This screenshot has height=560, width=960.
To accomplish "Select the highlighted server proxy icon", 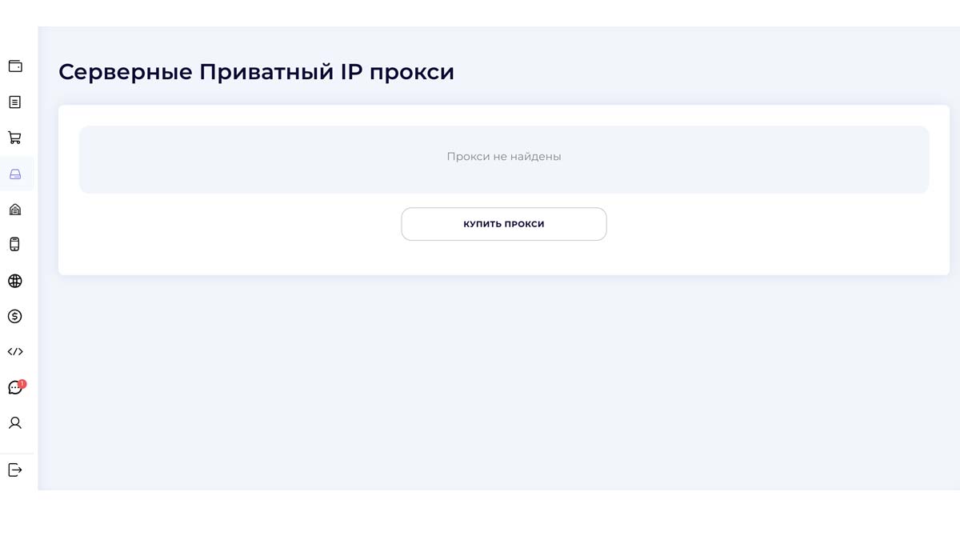I will click(15, 174).
